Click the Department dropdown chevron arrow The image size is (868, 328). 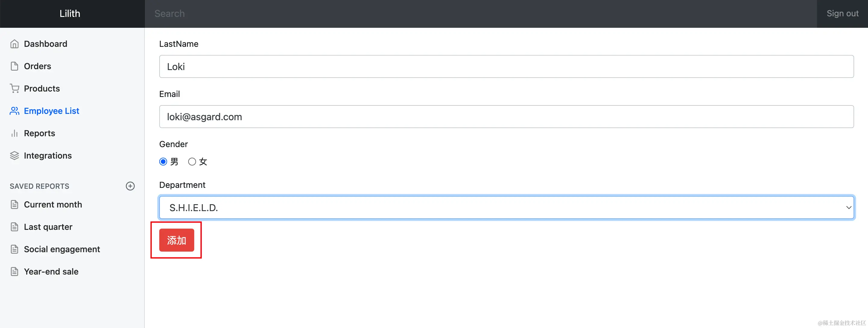[x=848, y=207]
